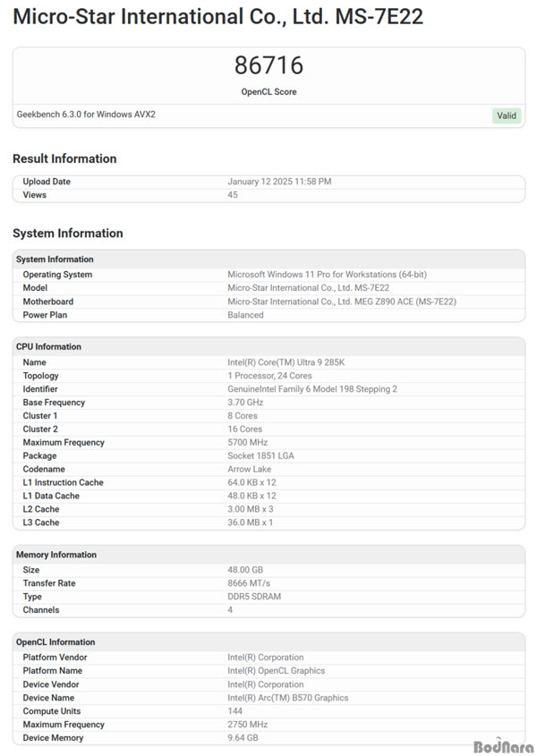The height and width of the screenshot is (756, 537).
Task: Click the Platform Name value 'Intel(R) OpenCL Graphics'
Action: click(277, 671)
